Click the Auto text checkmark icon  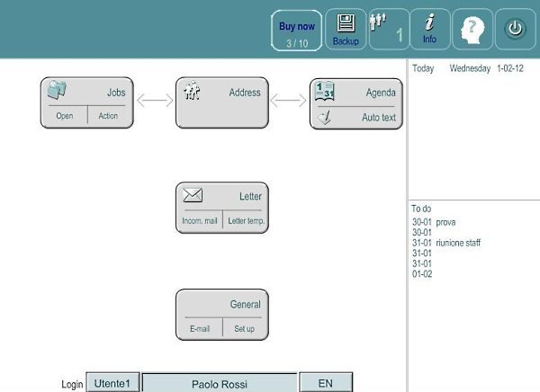click(x=325, y=117)
